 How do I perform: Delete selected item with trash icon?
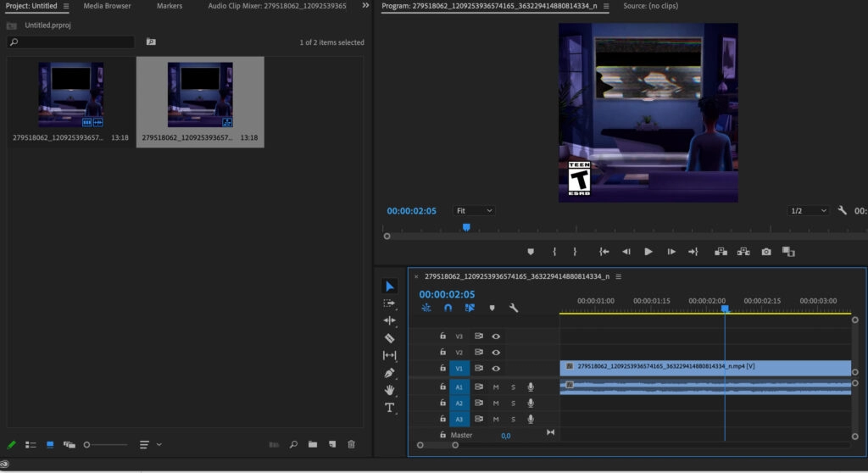(x=352, y=444)
